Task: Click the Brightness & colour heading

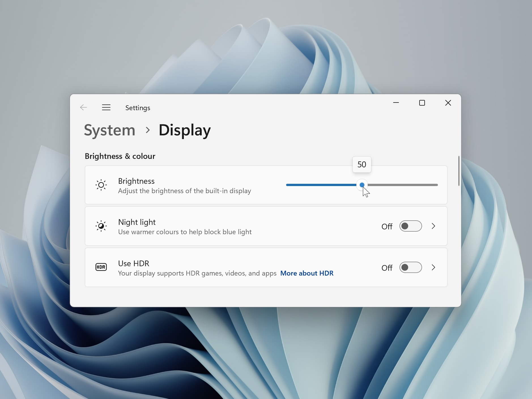Action: pos(120,156)
